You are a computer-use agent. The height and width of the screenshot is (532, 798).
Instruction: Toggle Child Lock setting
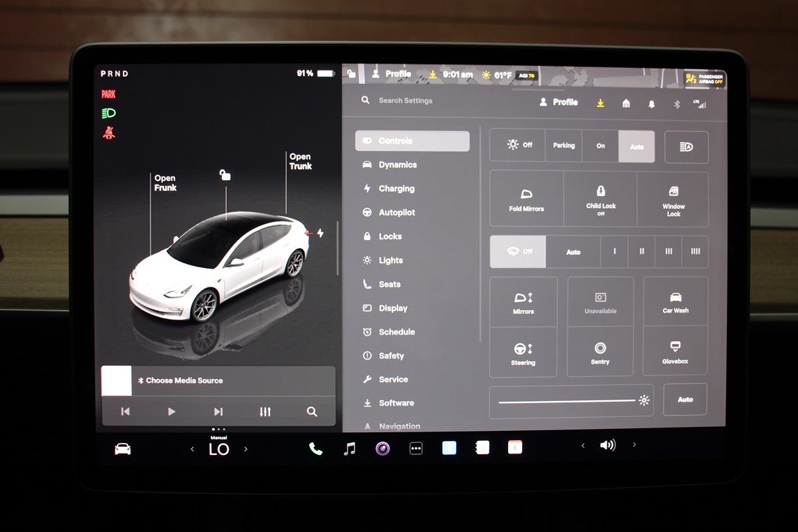(600, 199)
